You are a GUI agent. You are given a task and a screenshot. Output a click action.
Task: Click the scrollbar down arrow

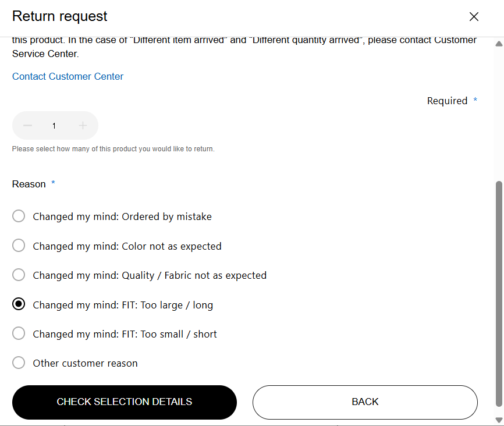pyautogui.click(x=499, y=420)
